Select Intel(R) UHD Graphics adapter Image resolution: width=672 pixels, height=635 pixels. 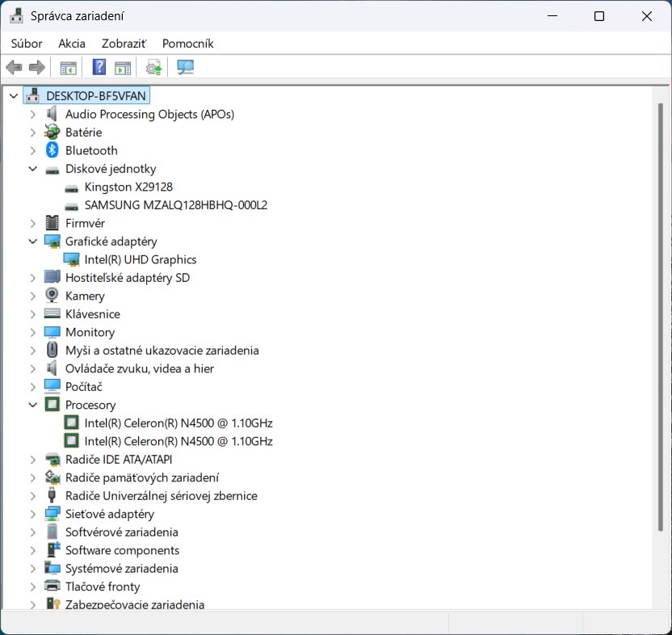click(x=141, y=259)
